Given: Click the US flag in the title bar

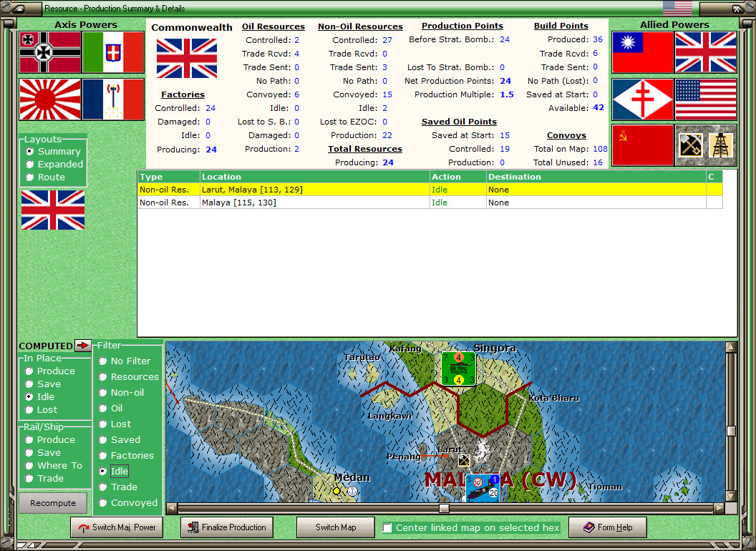Looking at the screenshot, I should pyautogui.click(x=677, y=8).
